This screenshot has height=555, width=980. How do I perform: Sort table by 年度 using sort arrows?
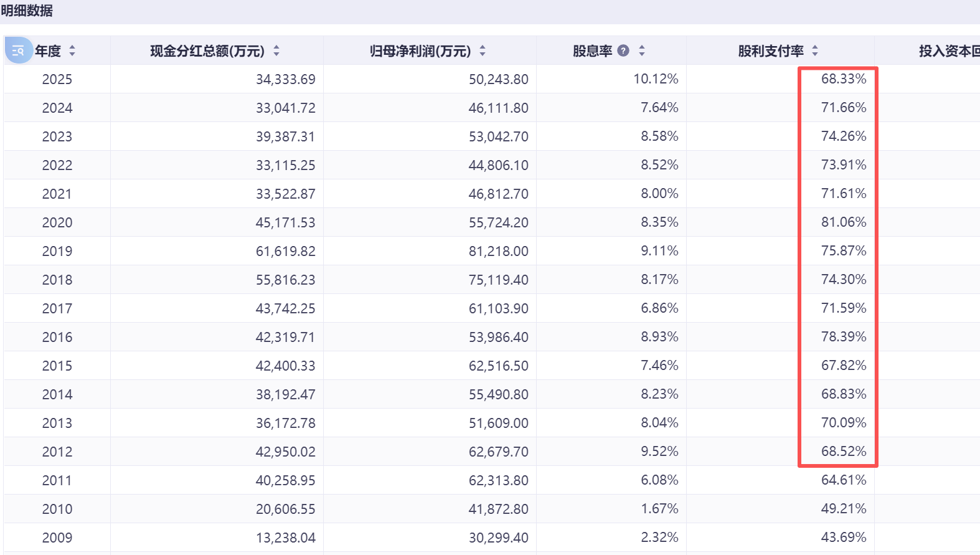point(72,51)
